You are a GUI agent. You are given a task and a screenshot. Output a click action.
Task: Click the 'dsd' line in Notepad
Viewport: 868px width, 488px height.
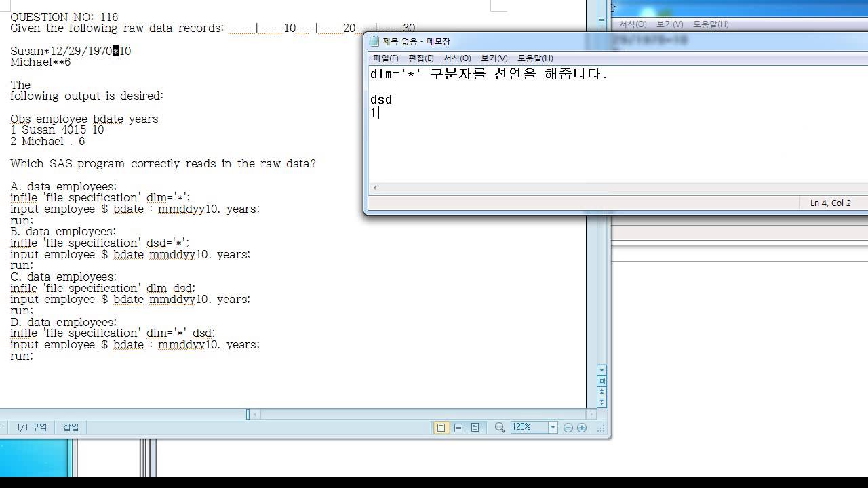(381, 100)
